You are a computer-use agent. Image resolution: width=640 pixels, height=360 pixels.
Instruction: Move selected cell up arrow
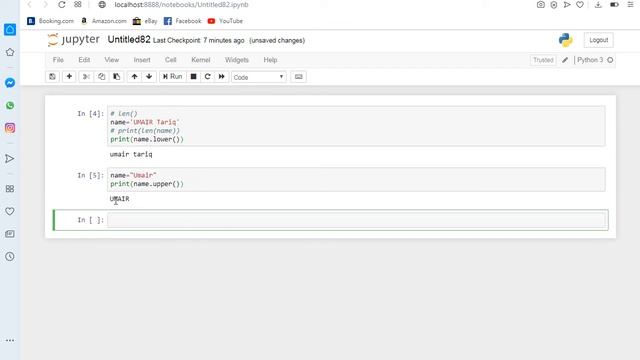pos(134,77)
